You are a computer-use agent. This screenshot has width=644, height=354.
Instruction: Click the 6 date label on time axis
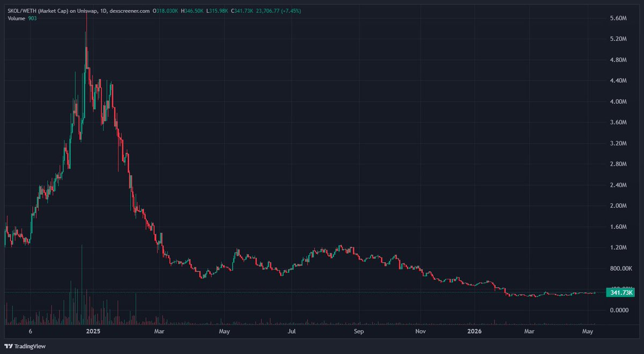point(31,332)
